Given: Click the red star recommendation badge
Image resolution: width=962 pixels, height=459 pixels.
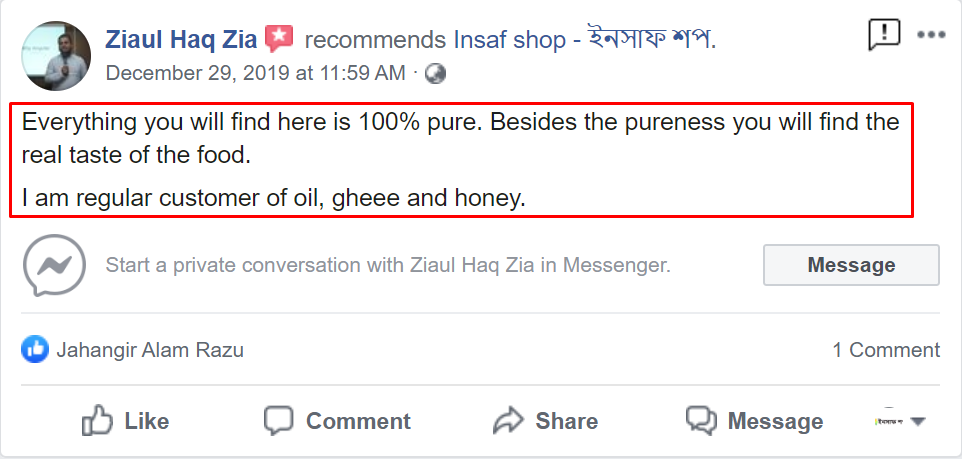Looking at the screenshot, I should pyautogui.click(x=279, y=39).
